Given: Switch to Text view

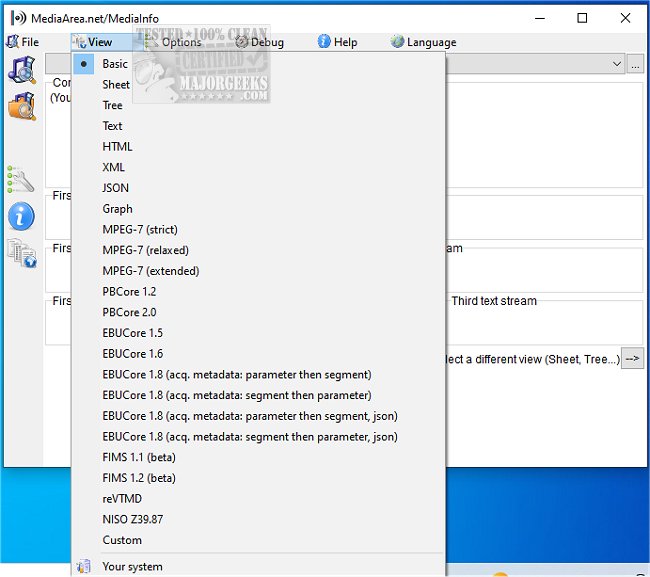Looking at the screenshot, I should (x=258, y=126).
